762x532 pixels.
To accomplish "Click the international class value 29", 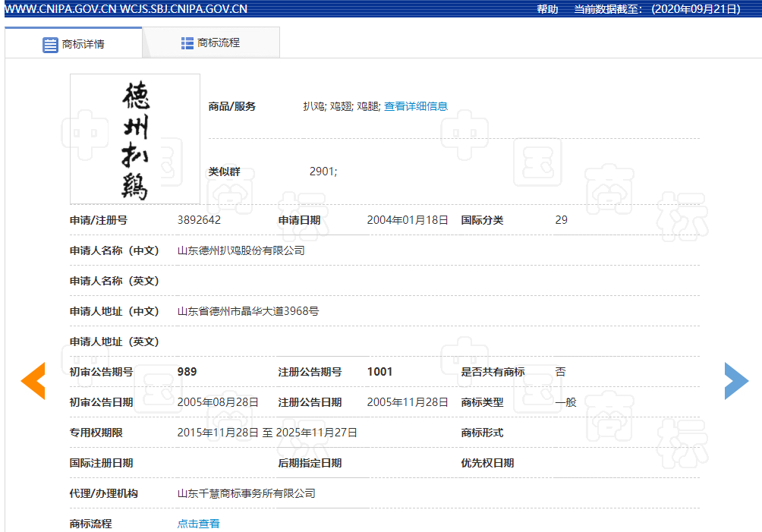I will pos(562,220).
